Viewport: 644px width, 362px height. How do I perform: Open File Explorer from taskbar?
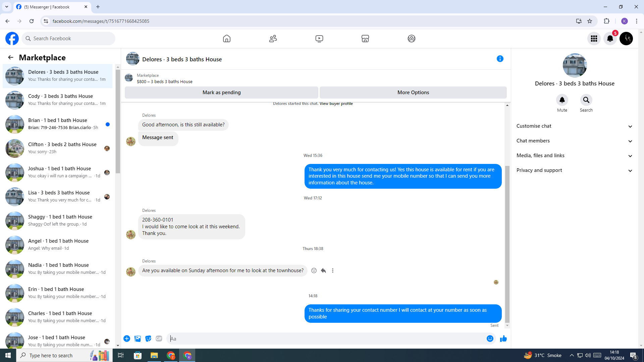pos(154,355)
